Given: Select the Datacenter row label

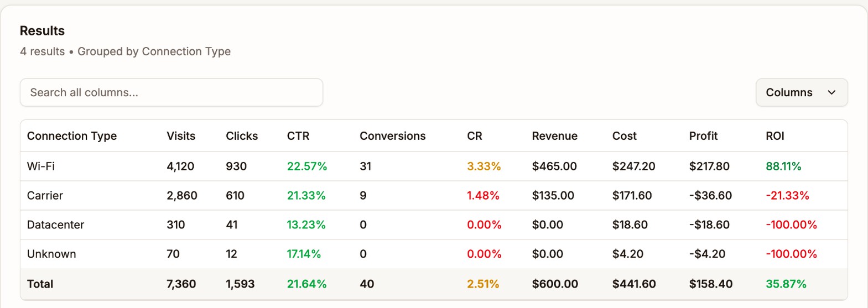Looking at the screenshot, I should (56, 225).
